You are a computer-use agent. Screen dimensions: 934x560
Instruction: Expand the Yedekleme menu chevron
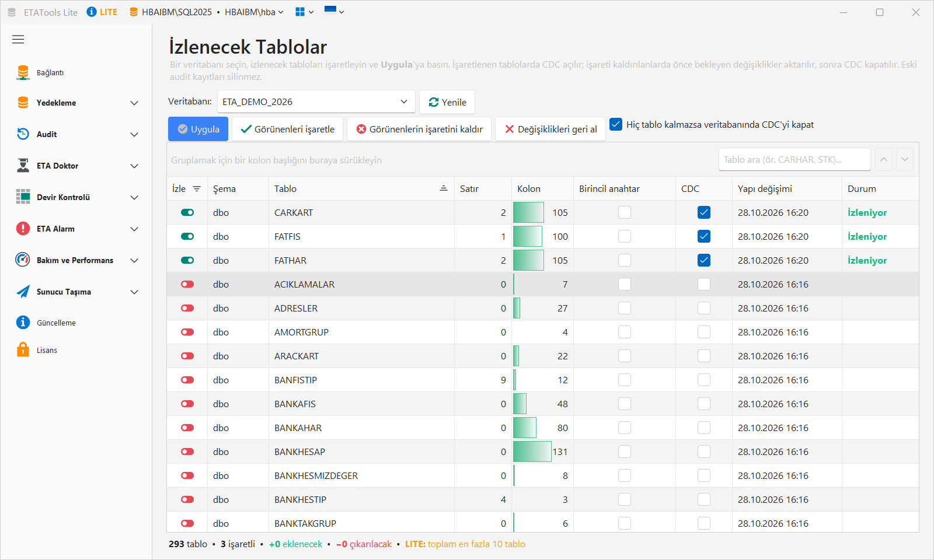[134, 103]
